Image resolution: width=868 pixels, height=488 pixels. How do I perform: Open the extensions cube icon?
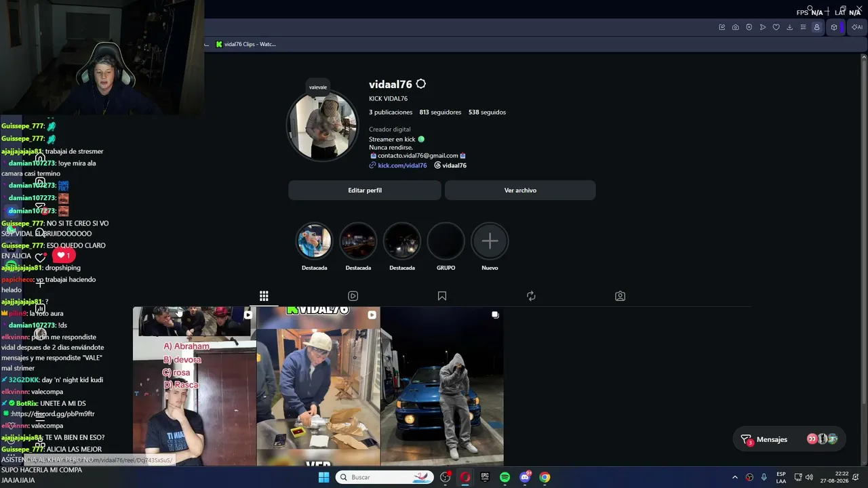click(x=834, y=27)
